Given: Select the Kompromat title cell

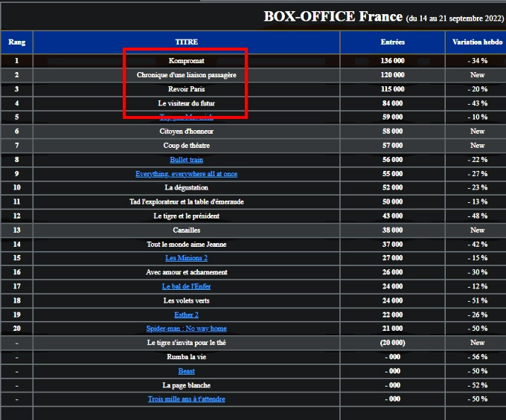Looking at the screenshot, I should pos(186,61).
